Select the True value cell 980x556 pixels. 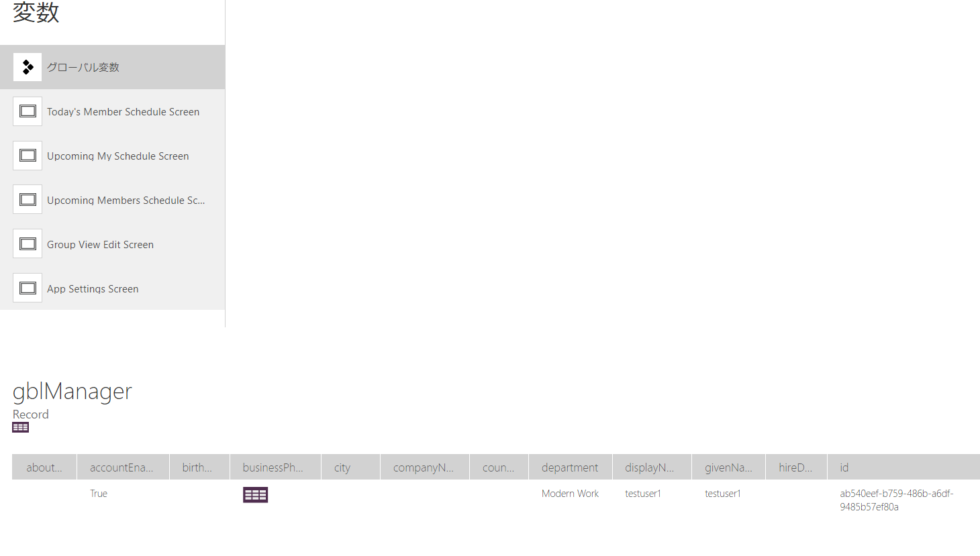[x=99, y=494]
